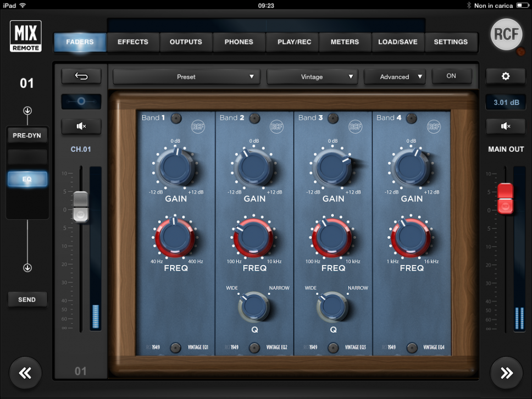Toggle Band 1 enable button
Image resolution: width=532 pixels, height=399 pixels.
coord(176,118)
